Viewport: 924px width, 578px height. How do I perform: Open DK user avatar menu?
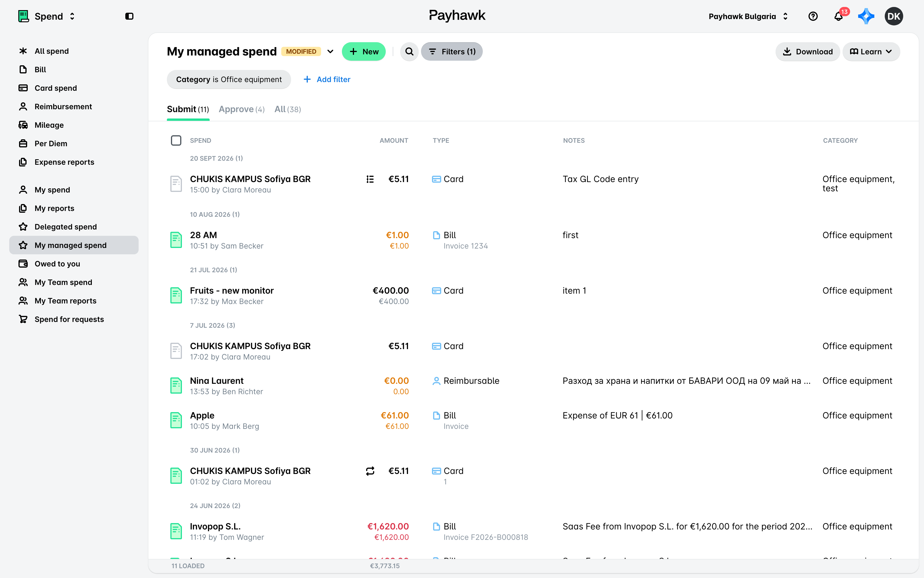pos(893,16)
